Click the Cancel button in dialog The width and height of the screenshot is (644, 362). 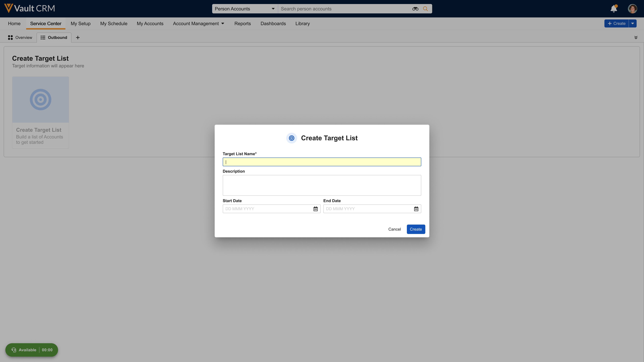click(394, 229)
